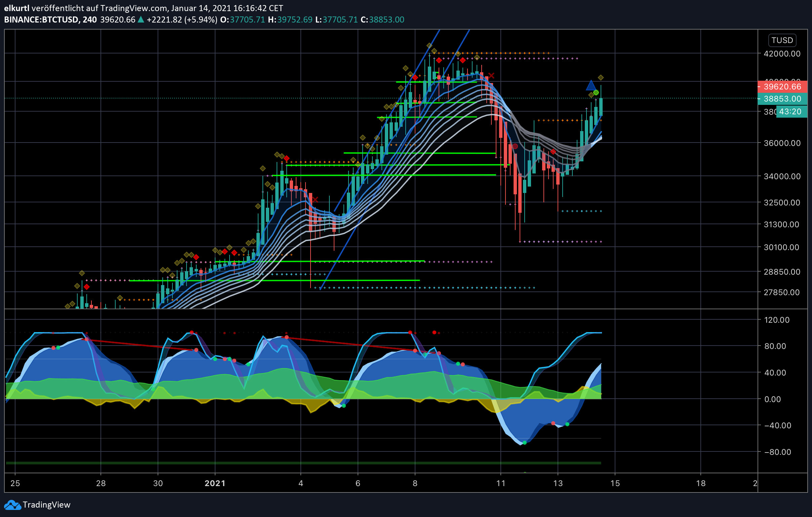The width and height of the screenshot is (812, 517).
Task: Click the 0.00 oscillator axis label
Action: (773, 399)
